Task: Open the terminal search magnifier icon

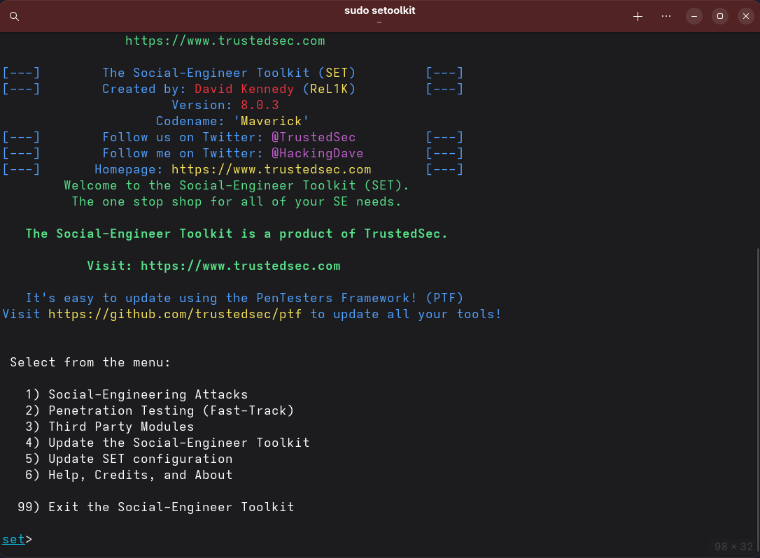Action: (15, 16)
